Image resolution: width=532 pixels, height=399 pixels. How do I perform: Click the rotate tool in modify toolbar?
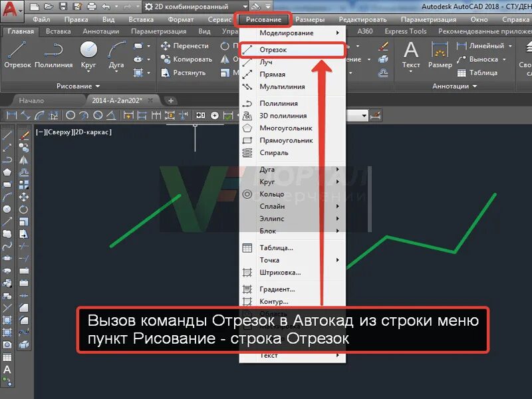(x=24, y=209)
